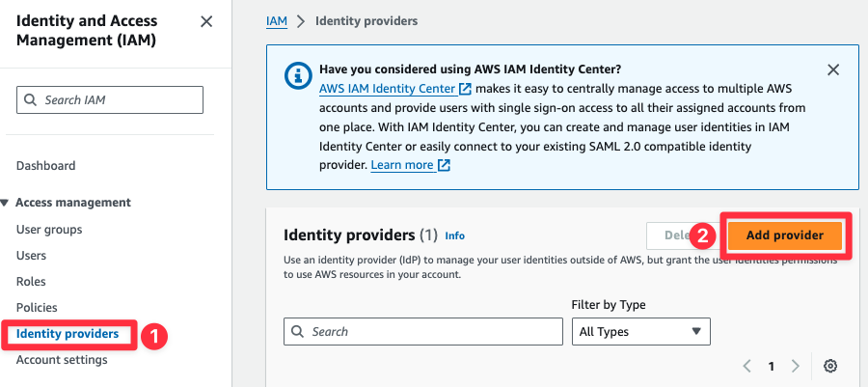This screenshot has width=868, height=387.
Task: Open Policies in the sidebar
Action: pyautogui.click(x=37, y=307)
